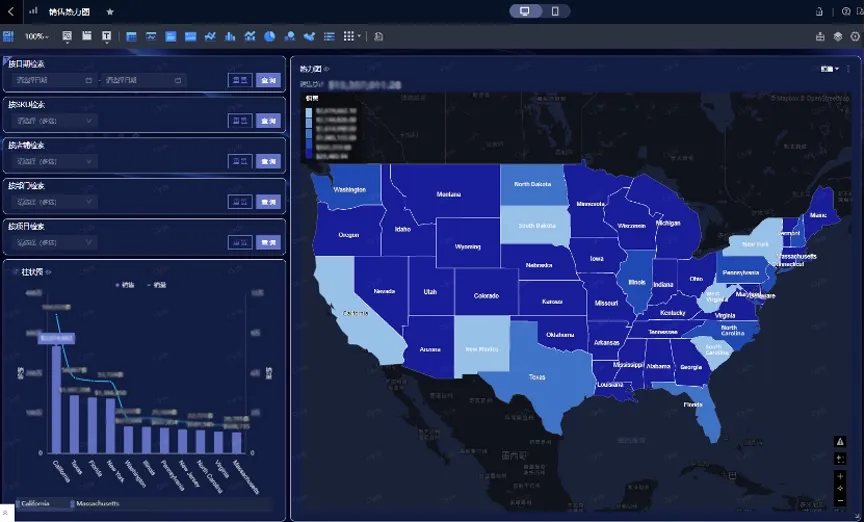Click the back arrow in header
The height and width of the screenshot is (522, 866).
[10, 11]
